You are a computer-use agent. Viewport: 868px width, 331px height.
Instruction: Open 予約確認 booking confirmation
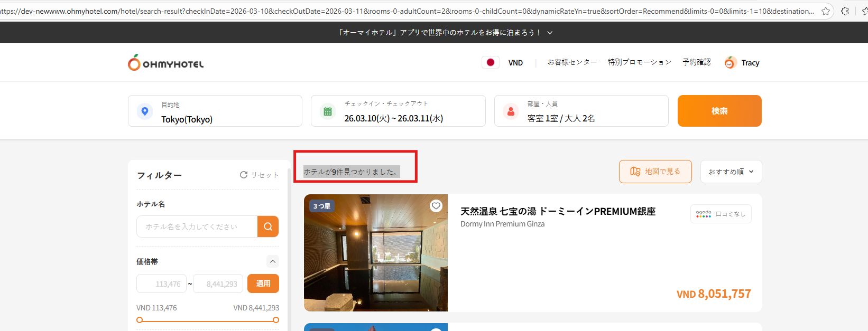pos(697,62)
